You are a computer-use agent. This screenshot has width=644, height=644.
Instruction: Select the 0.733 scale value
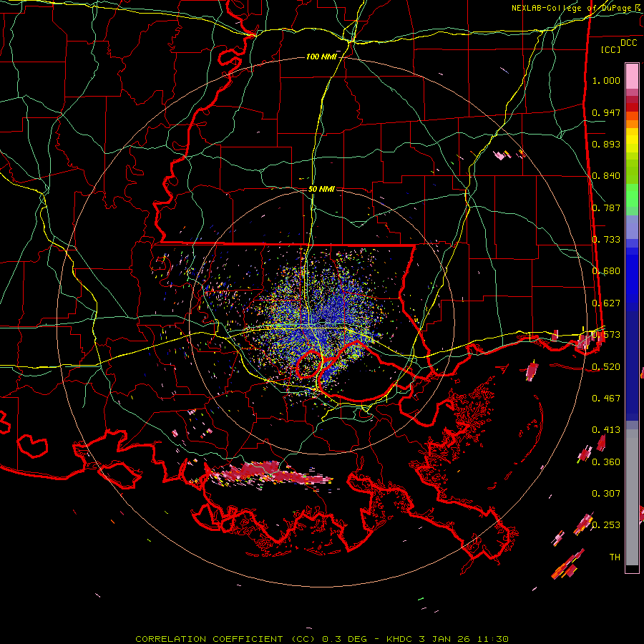tap(606, 240)
